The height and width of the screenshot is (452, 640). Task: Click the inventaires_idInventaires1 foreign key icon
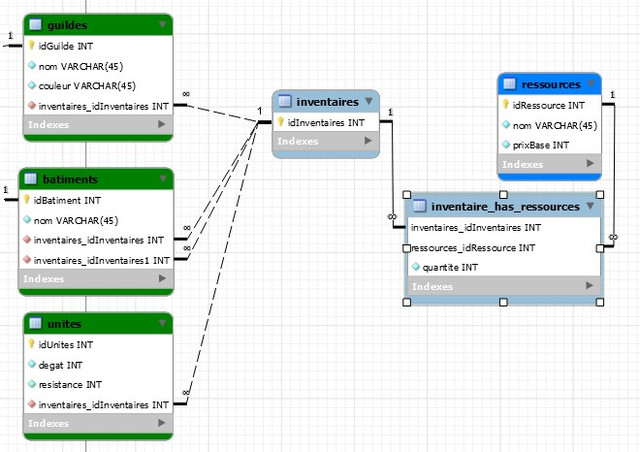click(x=27, y=260)
